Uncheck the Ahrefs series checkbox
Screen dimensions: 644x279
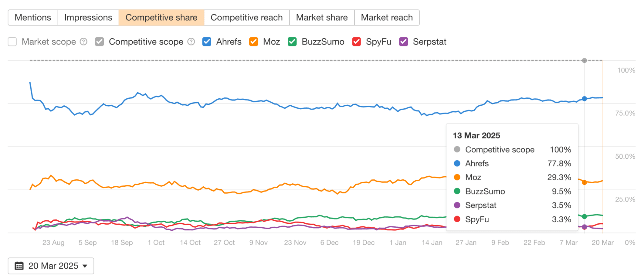tap(207, 42)
